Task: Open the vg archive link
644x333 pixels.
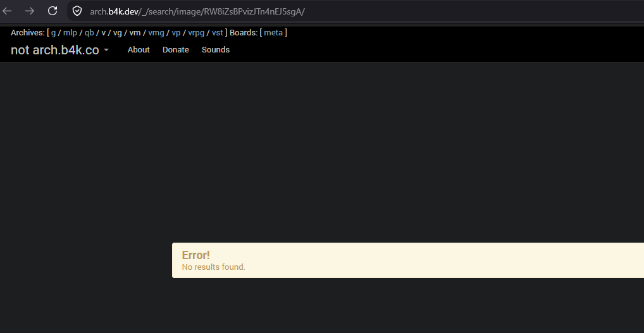Action: 118,33
